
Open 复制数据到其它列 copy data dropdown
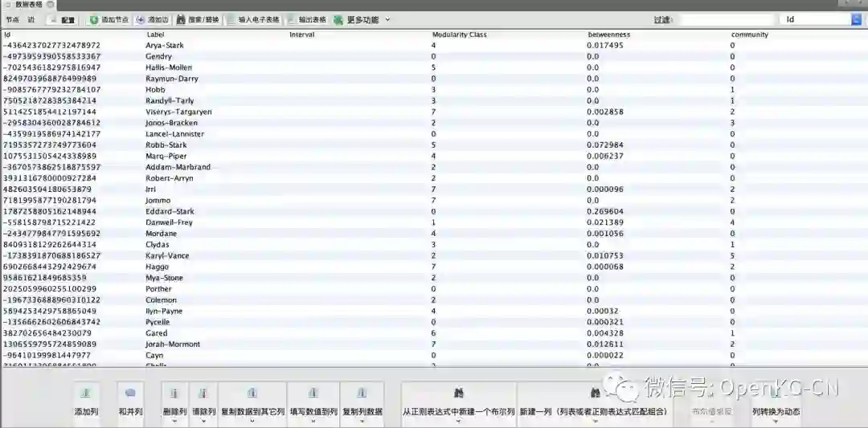click(252, 404)
